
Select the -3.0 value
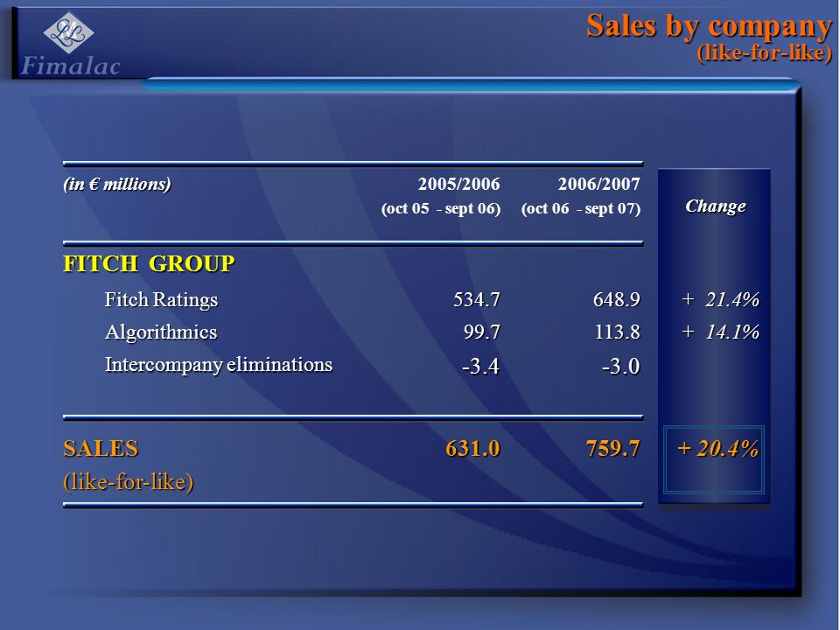pos(621,367)
